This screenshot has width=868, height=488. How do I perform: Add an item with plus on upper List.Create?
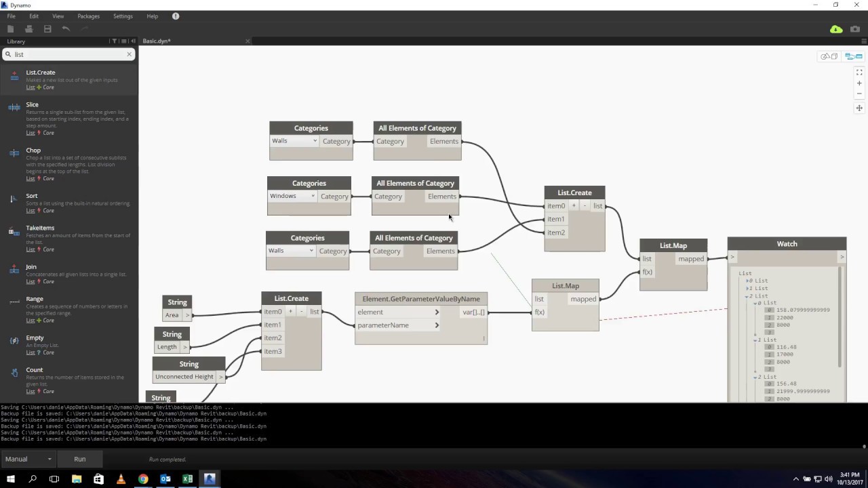click(574, 205)
